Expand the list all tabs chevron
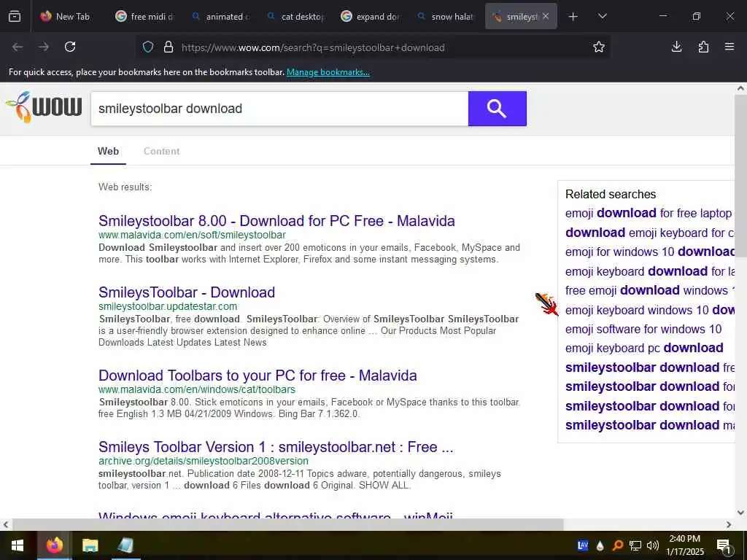This screenshot has width=747, height=560. pos(602,16)
